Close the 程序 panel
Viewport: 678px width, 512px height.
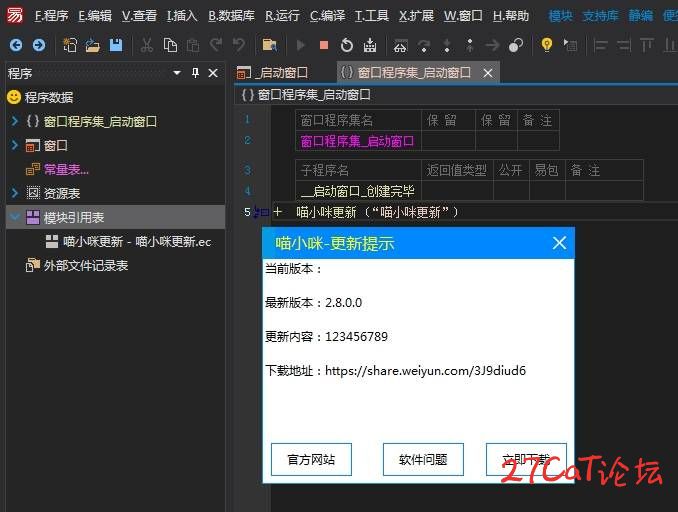[213, 73]
